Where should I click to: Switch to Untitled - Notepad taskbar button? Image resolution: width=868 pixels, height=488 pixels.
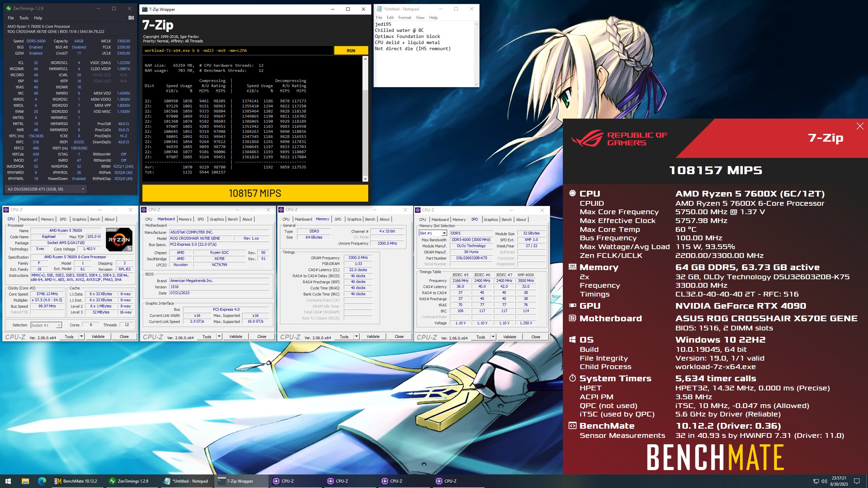[x=186, y=481]
